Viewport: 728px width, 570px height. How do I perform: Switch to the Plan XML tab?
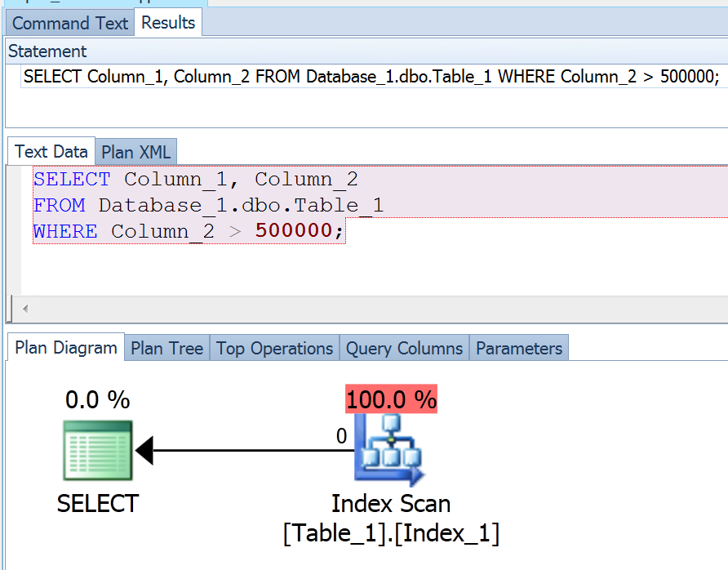pos(136,153)
